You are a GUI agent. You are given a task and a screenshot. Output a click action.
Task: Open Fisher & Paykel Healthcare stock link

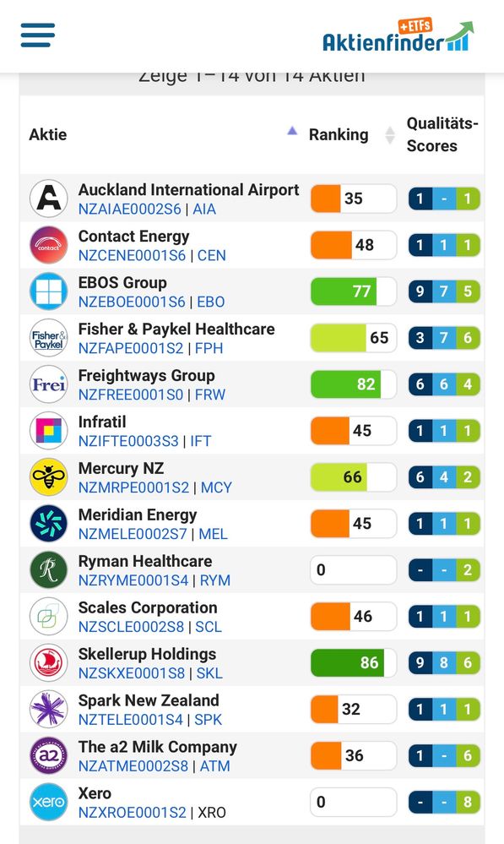pos(176,329)
